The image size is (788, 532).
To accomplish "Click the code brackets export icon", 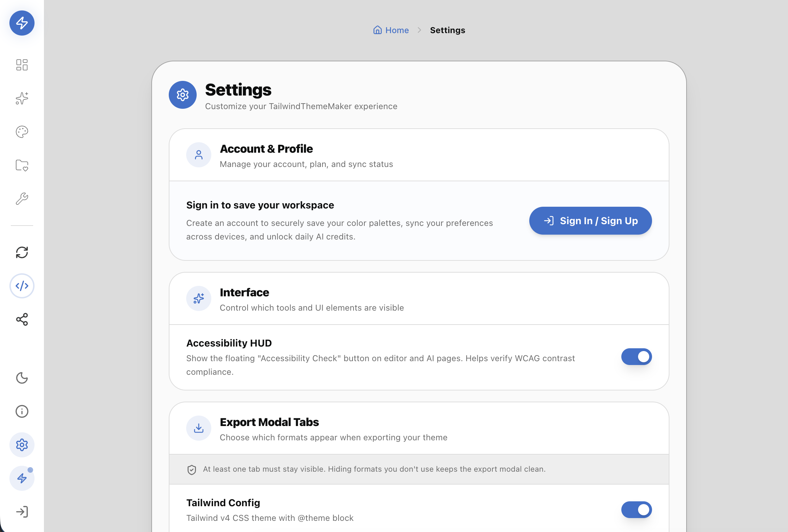I will click(x=22, y=286).
